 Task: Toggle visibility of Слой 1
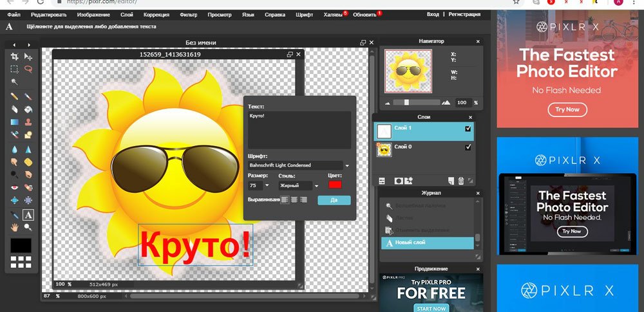(x=468, y=129)
